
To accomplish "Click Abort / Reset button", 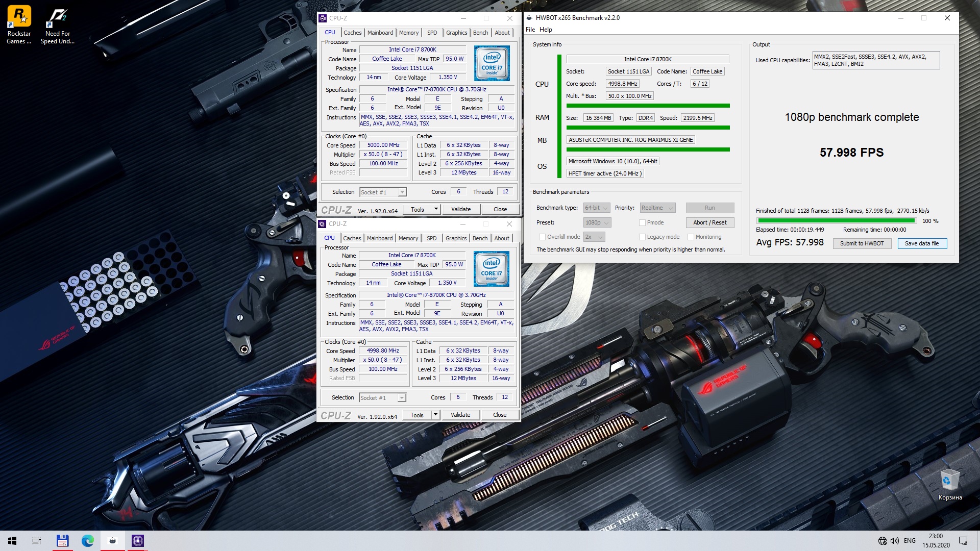I will point(709,223).
